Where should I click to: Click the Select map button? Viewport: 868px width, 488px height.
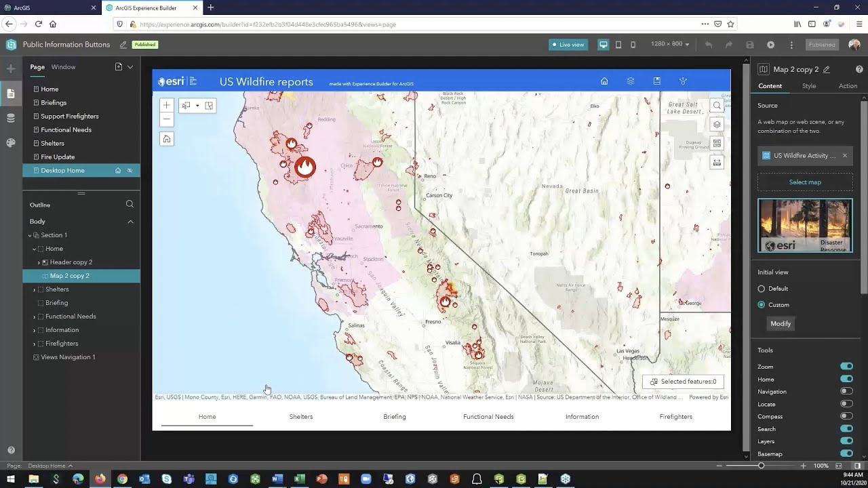pyautogui.click(x=805, y=182)
